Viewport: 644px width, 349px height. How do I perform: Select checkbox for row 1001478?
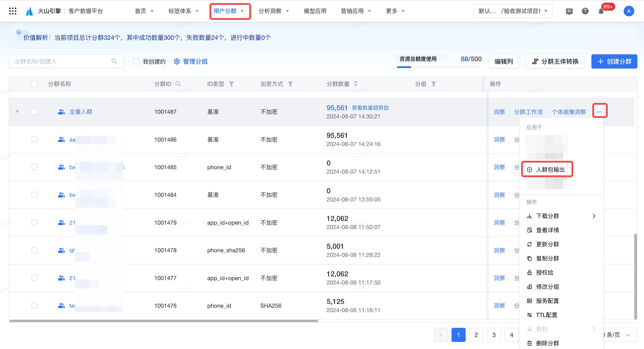coord(34,250)
